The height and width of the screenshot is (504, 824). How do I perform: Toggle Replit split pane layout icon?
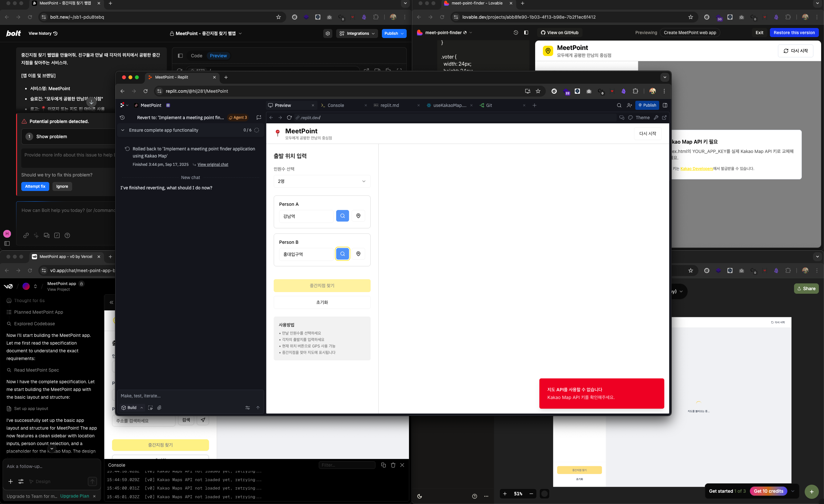click(x=665, y=105)
